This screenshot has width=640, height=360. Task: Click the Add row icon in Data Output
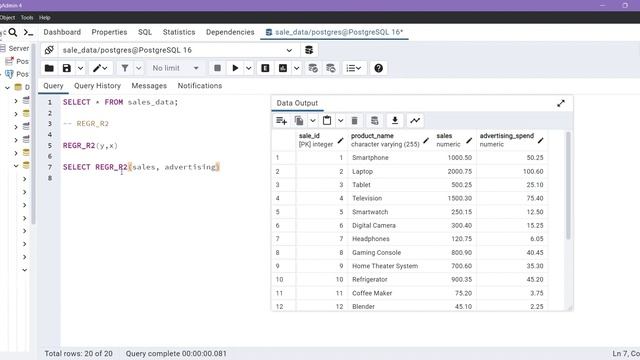click(x=281, y=120)
